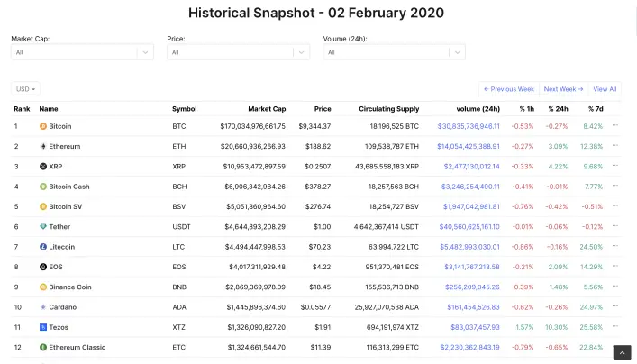Go to Next Week snapshot
Image resolution: width=637 pixels, height=364 pixels.
point(563,89)
